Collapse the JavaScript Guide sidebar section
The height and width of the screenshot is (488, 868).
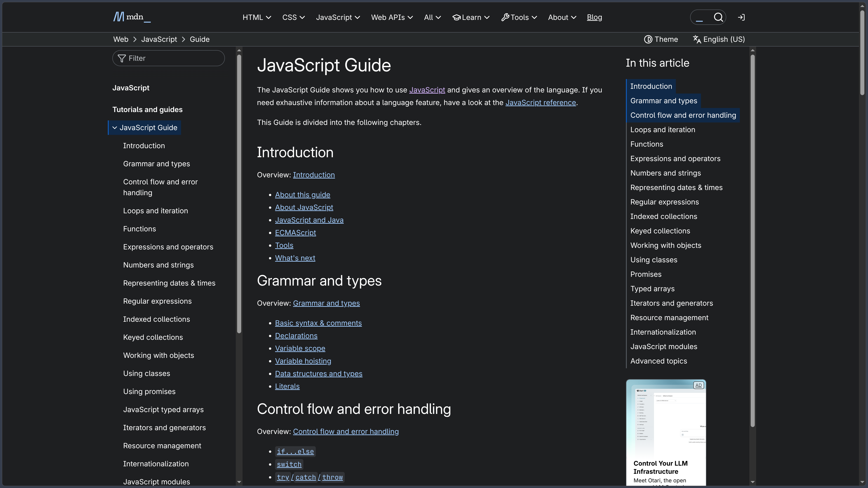point(115,128)
